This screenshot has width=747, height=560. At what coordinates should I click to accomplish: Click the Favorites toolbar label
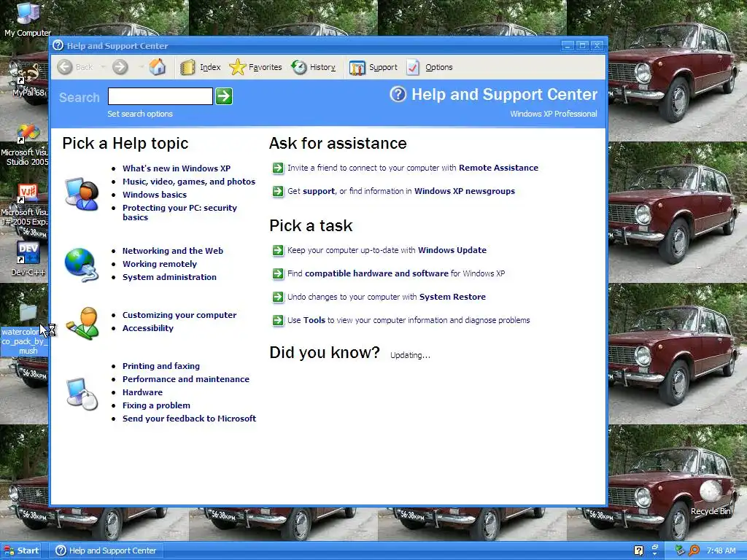click(x=266, y=67)
